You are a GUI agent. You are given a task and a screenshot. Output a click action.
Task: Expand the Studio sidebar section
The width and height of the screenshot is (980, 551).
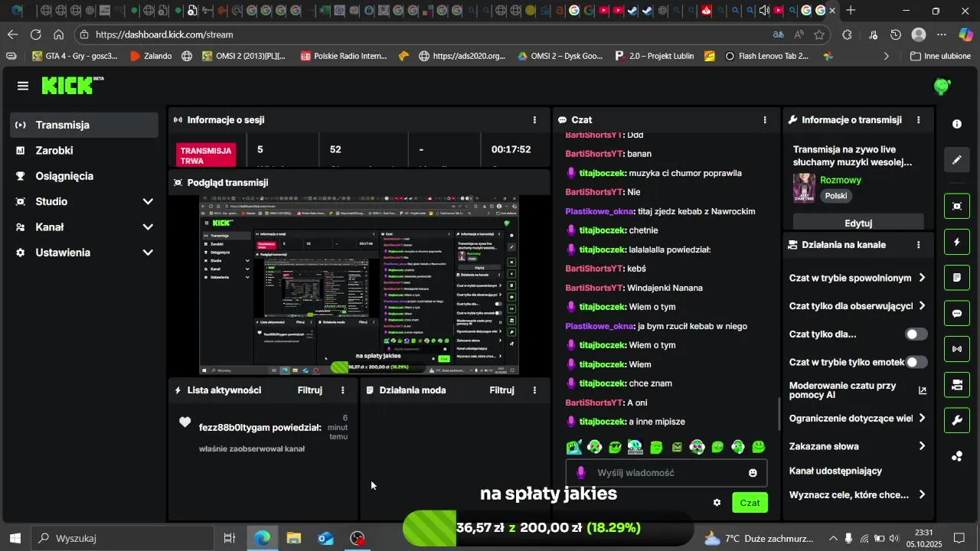[x=84, y=201]
